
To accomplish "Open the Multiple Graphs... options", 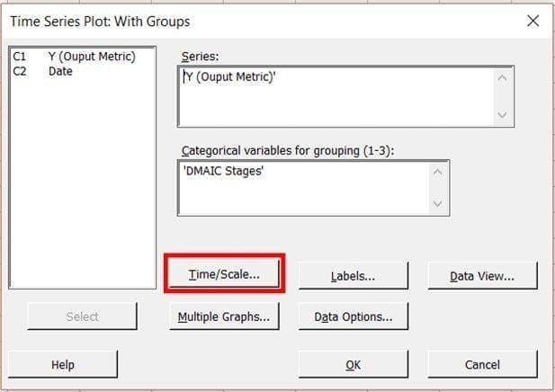I will (x=224, y=316).
